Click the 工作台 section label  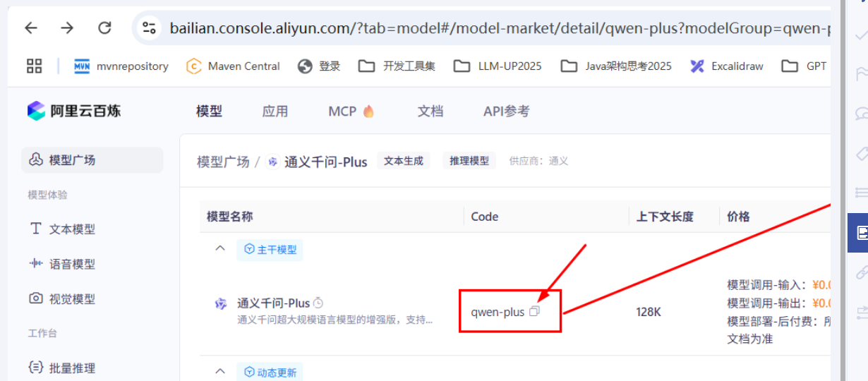(x=42, y=332)
